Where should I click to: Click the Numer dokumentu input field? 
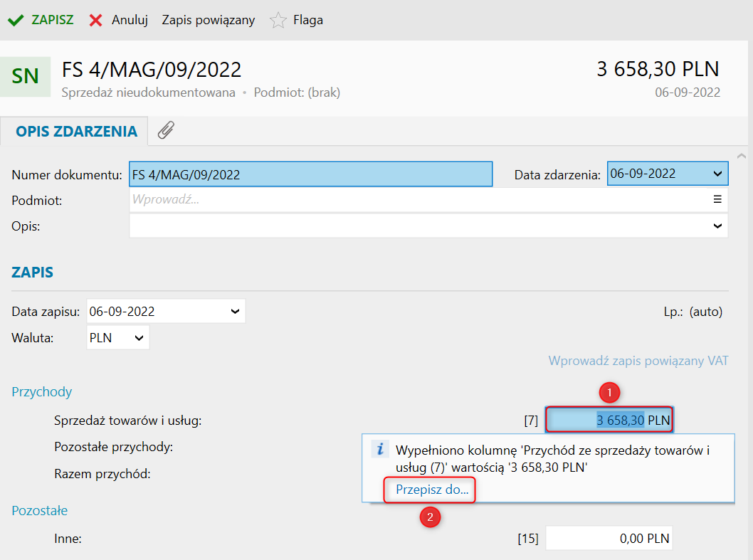pos(310,174)
